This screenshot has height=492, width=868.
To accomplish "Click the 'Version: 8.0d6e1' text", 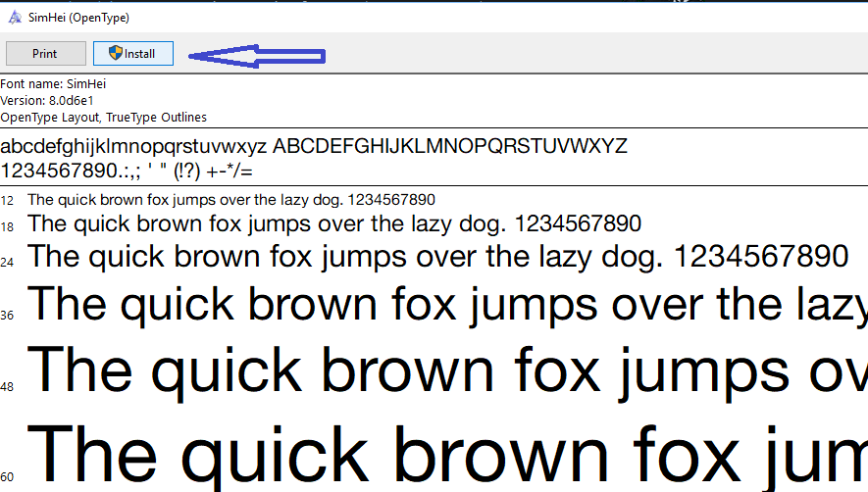I will coord(47,101).
